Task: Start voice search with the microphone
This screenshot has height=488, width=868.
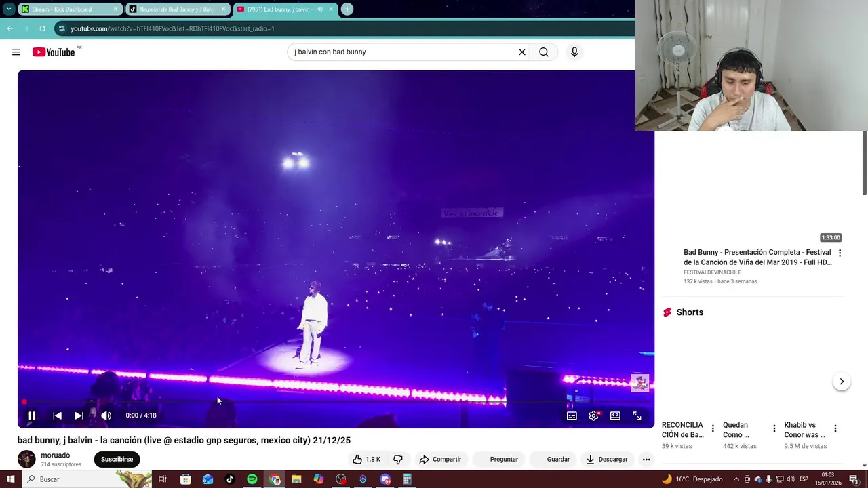Action: click(x=574, y=52)
